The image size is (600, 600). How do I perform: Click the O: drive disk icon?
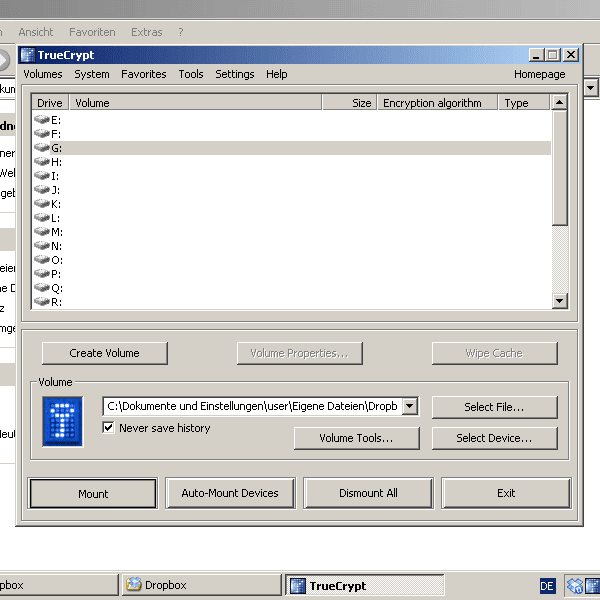[42, 259]
